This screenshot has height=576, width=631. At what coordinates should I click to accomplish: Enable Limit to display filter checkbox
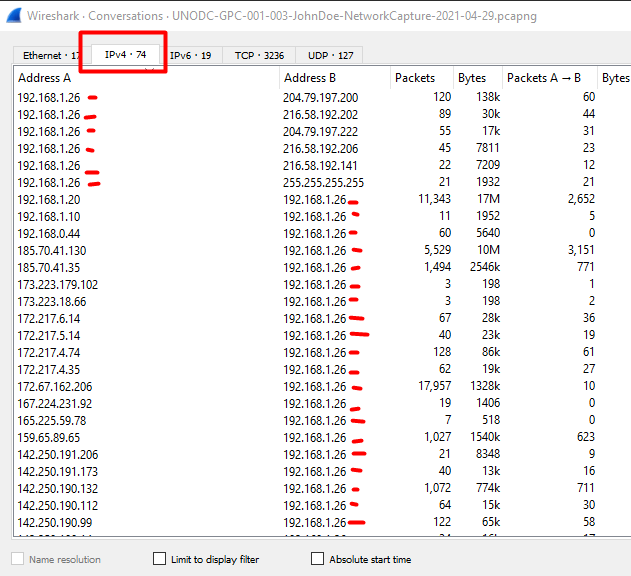pos(160,559)
